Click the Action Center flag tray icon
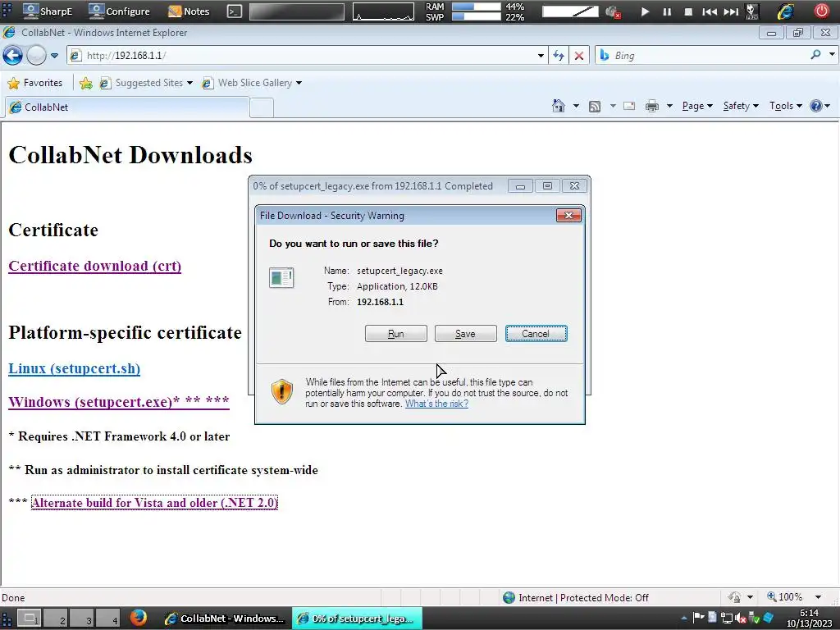 (x=699, y=618)
